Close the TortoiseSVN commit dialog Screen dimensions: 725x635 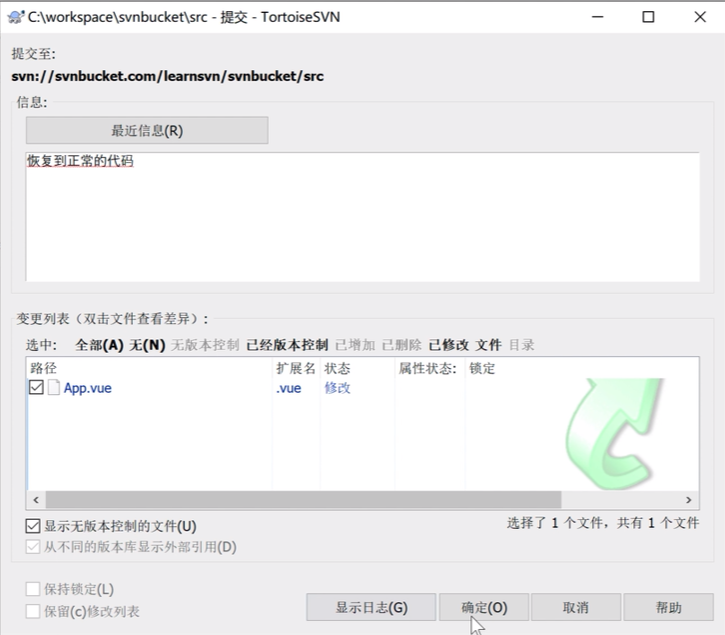pyautogui.click(x=700, y=17)
